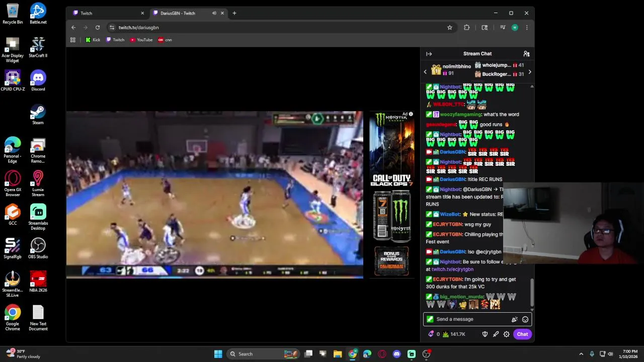
Task: View site information for twitch.tv
Action: (x=112, y=28)
